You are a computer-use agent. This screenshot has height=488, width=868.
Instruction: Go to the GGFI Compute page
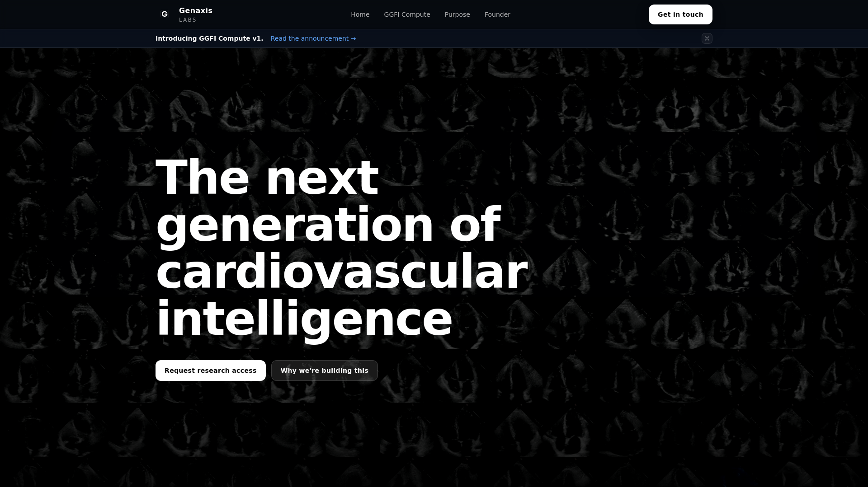tap(407, 14)
